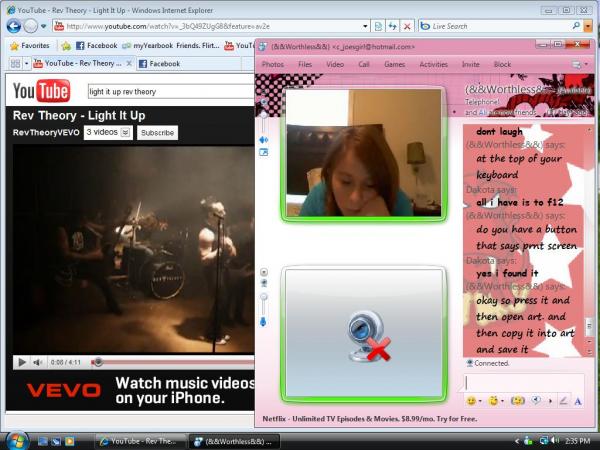This screenshot has width=600, height=450.
Task: Click the handwriting pen icon
Action: 563,401
